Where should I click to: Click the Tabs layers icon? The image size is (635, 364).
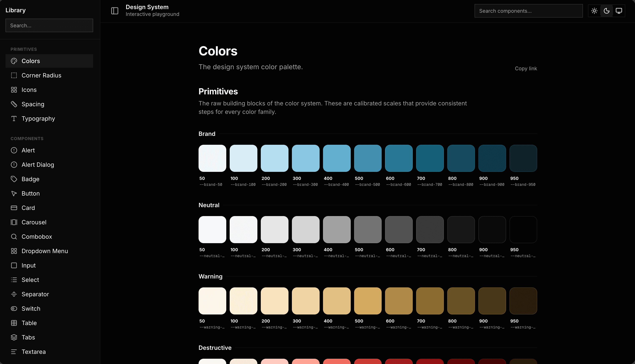[x=14, y=337]
